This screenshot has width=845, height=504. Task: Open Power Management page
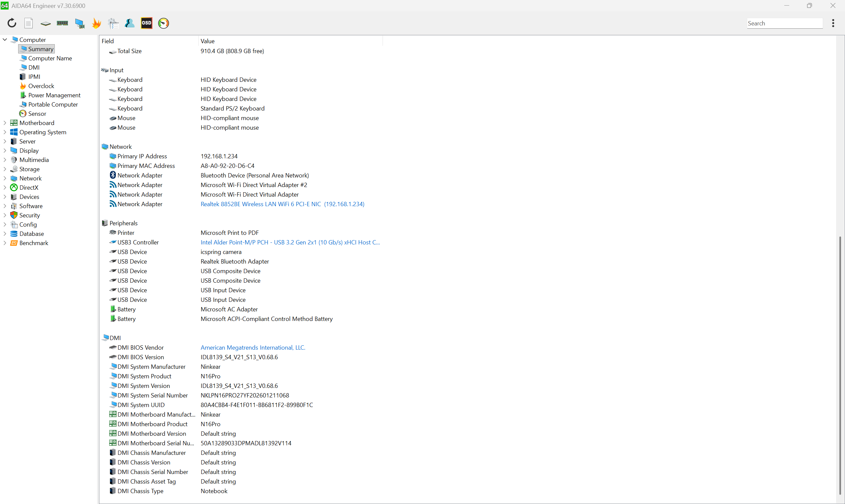(x=54, y=95)
